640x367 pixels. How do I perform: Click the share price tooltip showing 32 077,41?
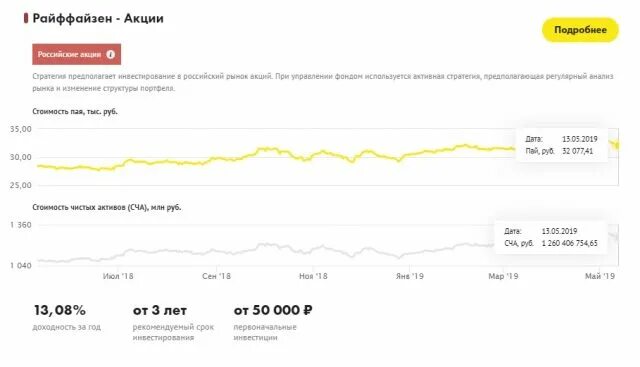562,145
